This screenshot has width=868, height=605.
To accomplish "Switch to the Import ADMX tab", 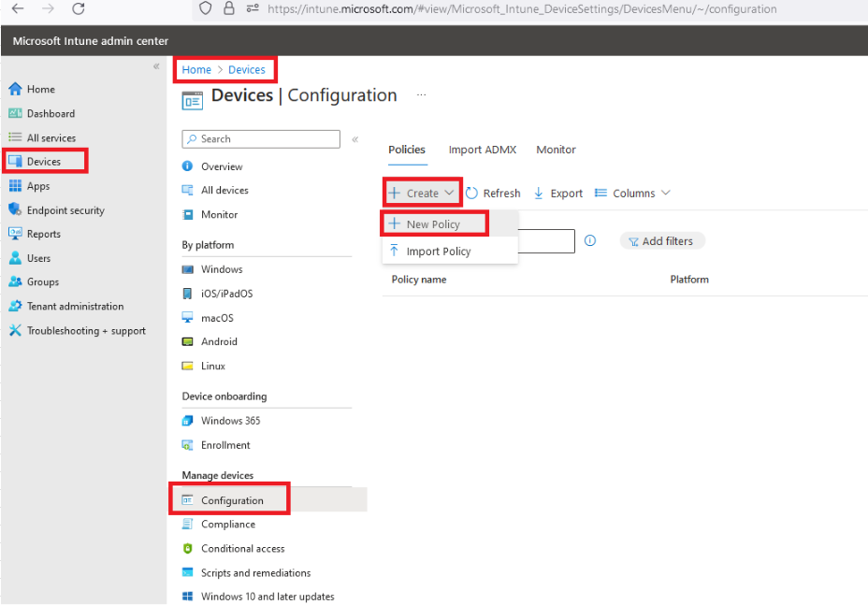I will [x=483, y=149].
